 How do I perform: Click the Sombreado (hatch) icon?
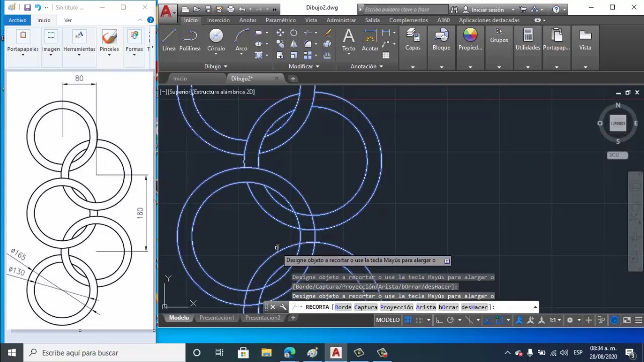coord(259,55)
